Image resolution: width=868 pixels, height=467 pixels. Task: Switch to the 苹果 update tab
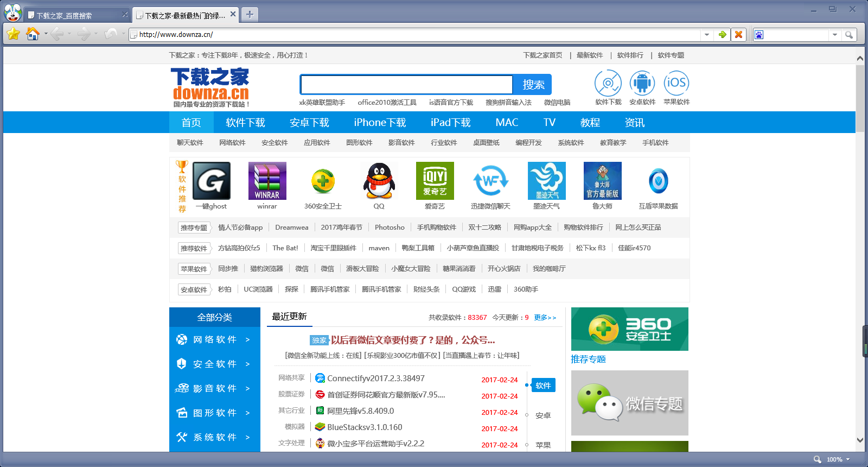click(x=543, y=445)
